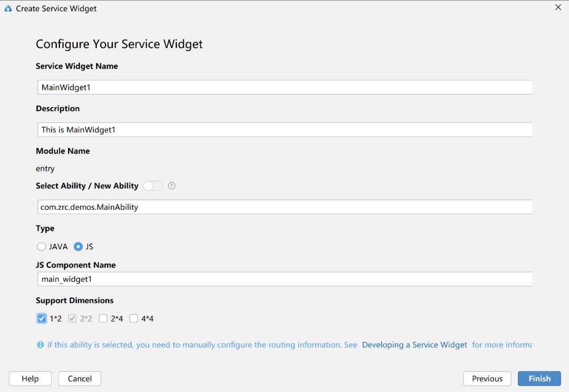
Task: Enable the 4*4 dimension checkbox
Action: (x=134, y=318)
